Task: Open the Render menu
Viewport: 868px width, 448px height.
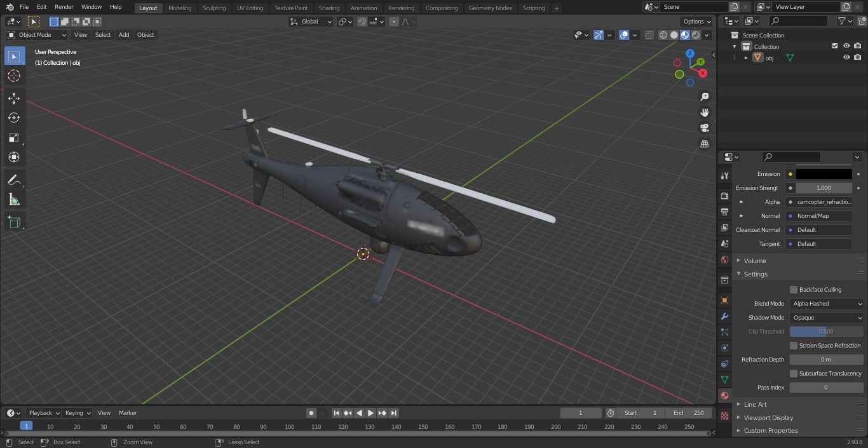Action: (64, 7)
